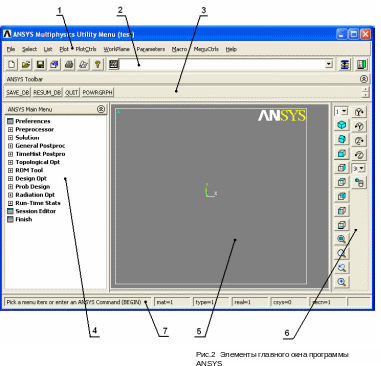Click the fourth rotate icon above rate dropdown
Image resolution: width=381 pixels, height=366 pixels.
pos(359,155)
